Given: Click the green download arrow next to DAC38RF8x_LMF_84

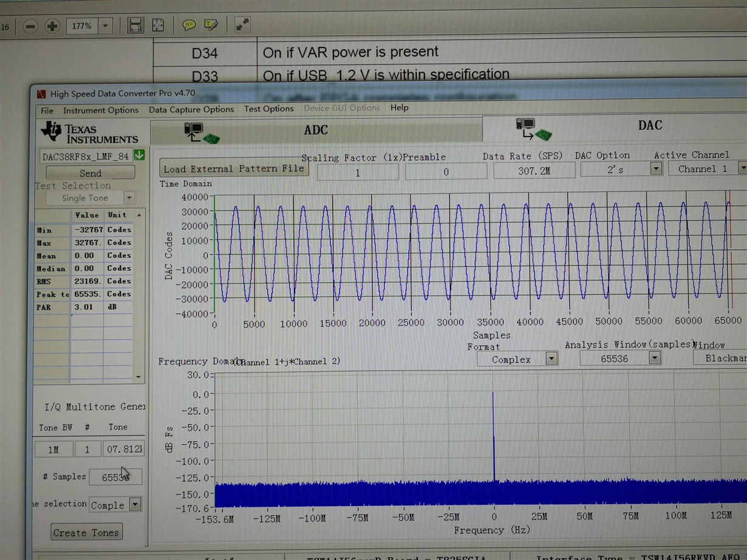Looking at the screenshot, I should pos(139,155).
